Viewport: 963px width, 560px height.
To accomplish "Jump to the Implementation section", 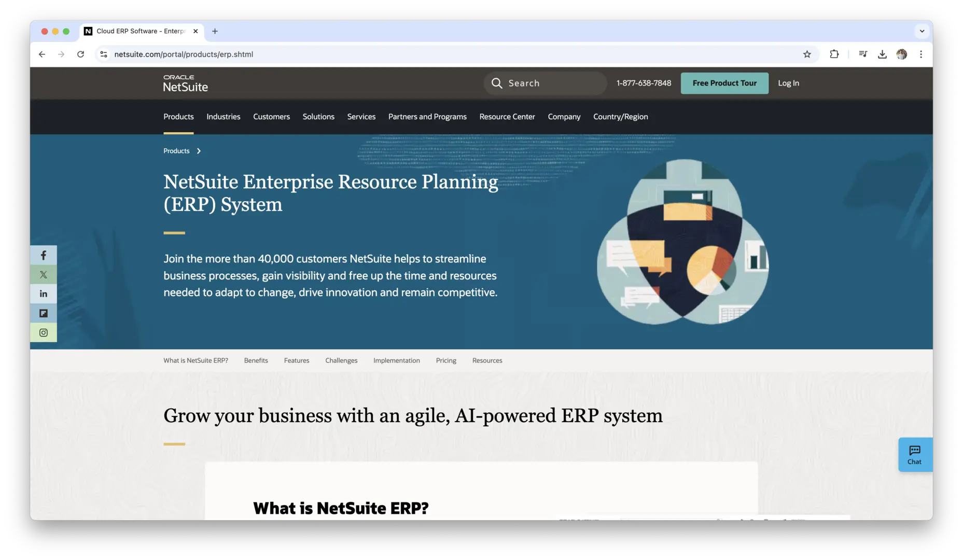I will click(396, 360).
